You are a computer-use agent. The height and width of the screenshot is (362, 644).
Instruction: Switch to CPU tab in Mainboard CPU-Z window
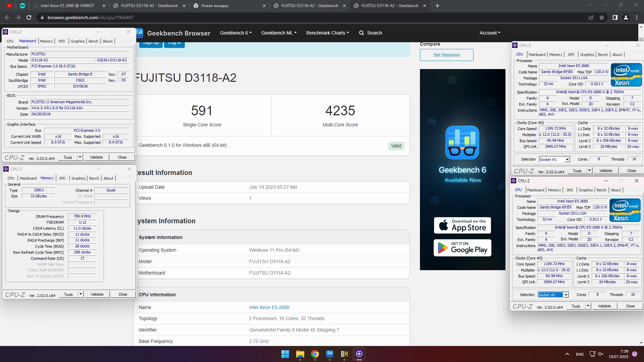(10, 41)
